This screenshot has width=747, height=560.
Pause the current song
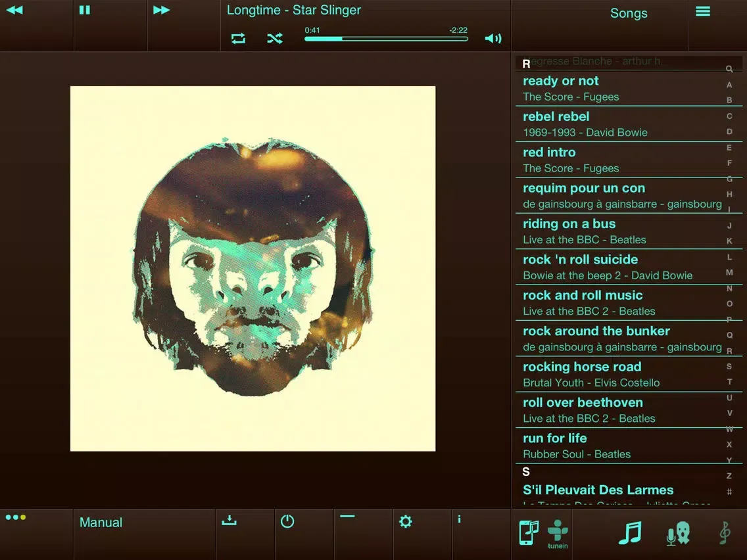85,10
